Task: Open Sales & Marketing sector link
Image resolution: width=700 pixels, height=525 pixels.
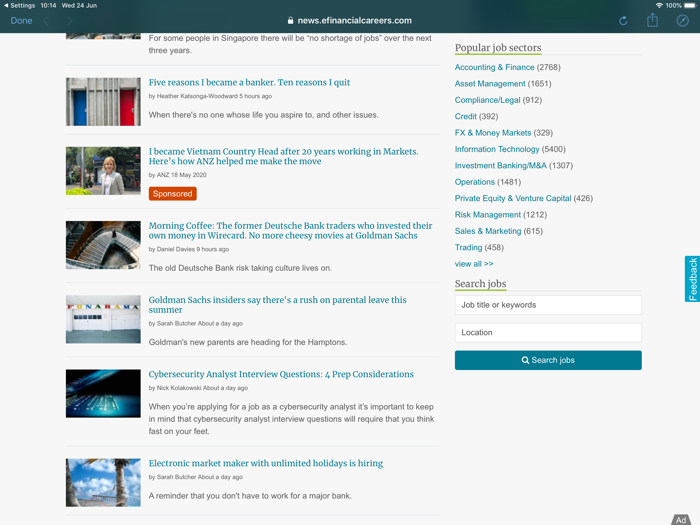Action: pos(488,231)
